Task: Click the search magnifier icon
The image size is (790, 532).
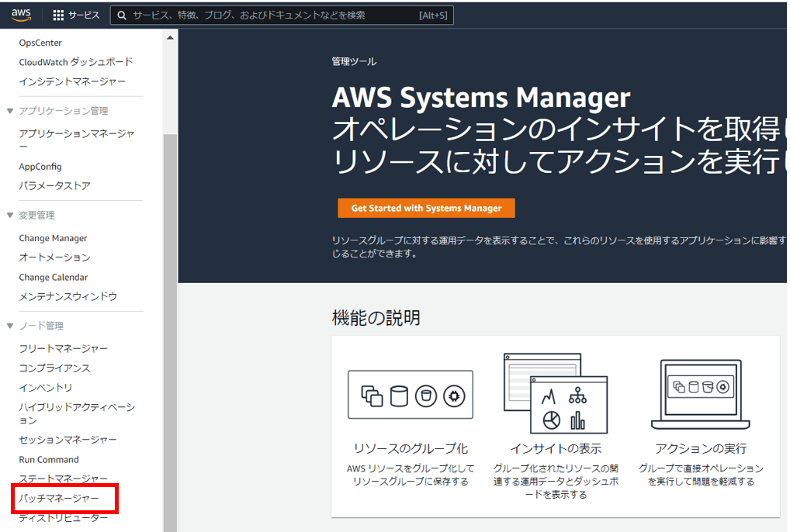Action: tap(122, 16)
